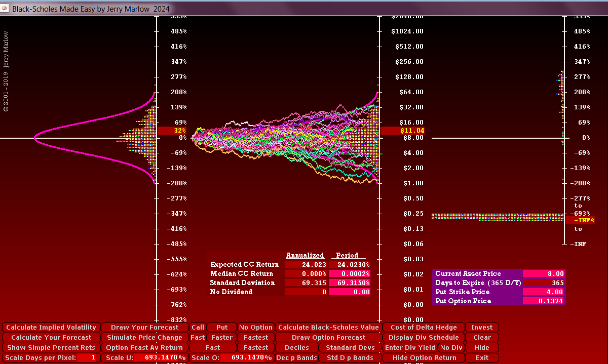The width and height of the screenshot is (608, 364).
Task: Edit period Median CC Return 0.0002%
Action: [x=350, y=273]
